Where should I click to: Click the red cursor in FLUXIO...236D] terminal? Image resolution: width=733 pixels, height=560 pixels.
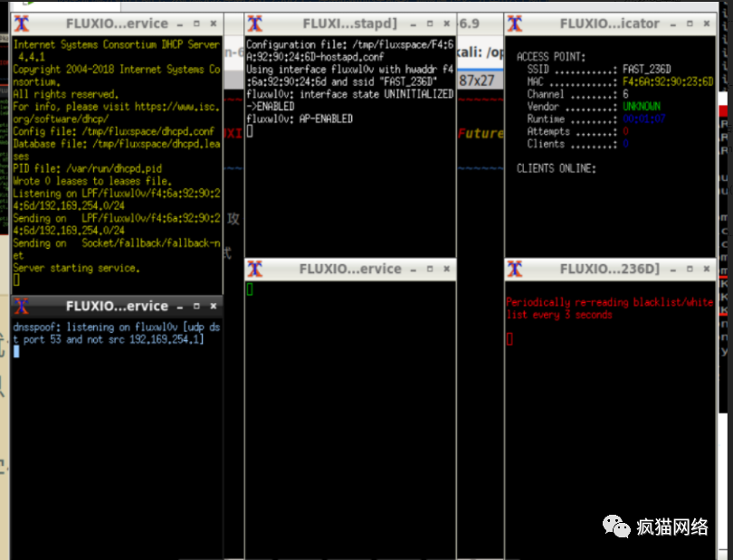(x=509, y=339)
